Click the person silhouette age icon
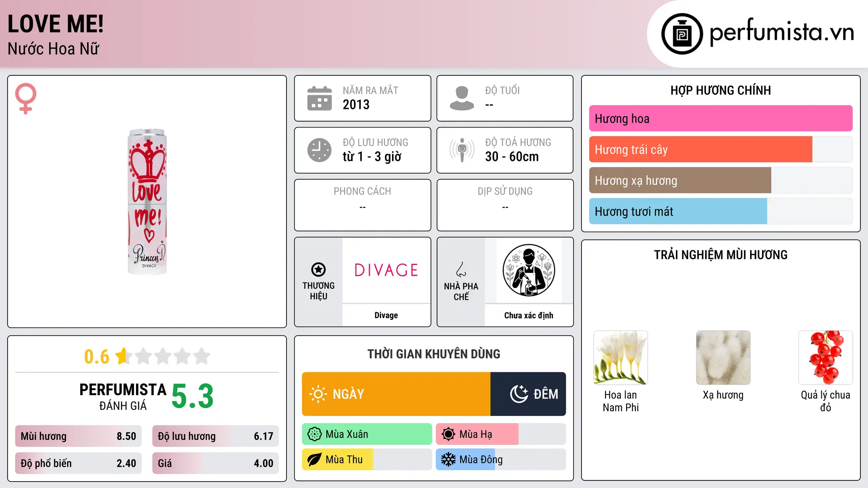Screen dimensions: 868x488 point(462,98)
